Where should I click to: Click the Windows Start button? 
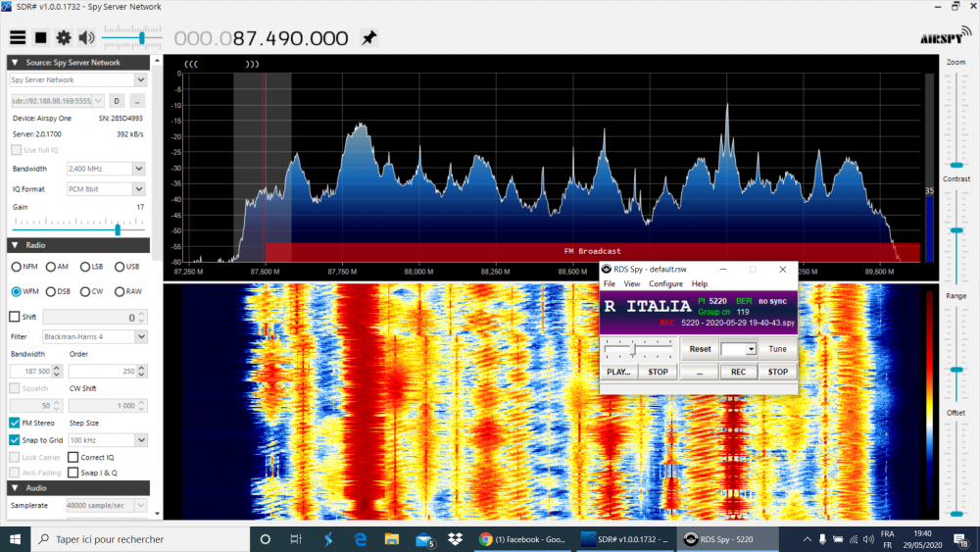(x=15, y=539)
